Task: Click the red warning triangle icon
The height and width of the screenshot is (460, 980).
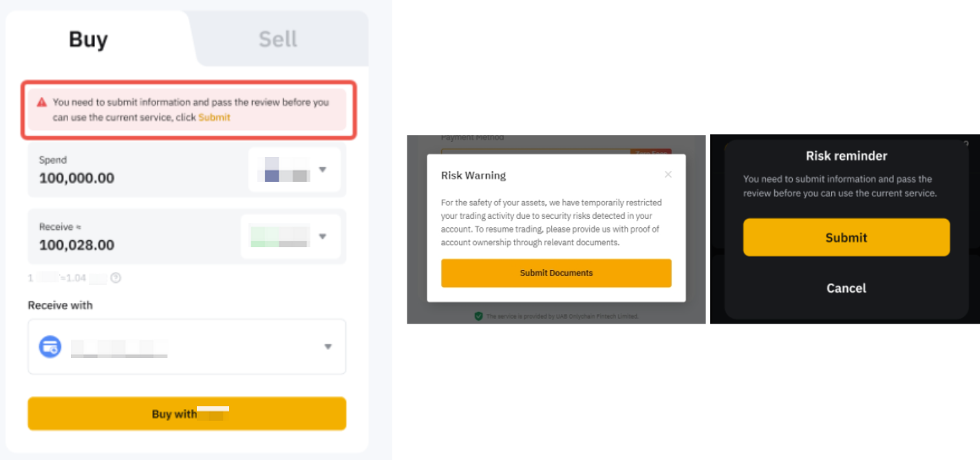Action: (x=42, y=102)
